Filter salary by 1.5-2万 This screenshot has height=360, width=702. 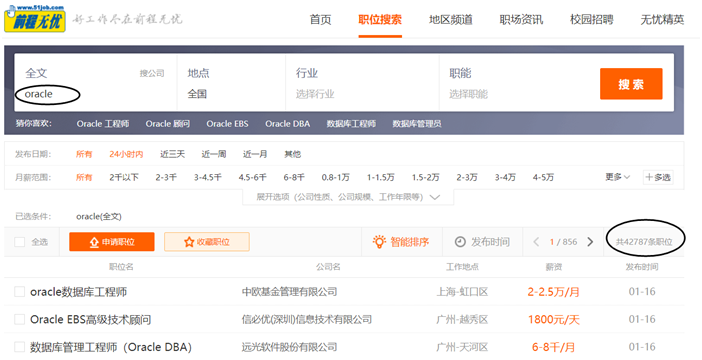click(x=426, y=177)
